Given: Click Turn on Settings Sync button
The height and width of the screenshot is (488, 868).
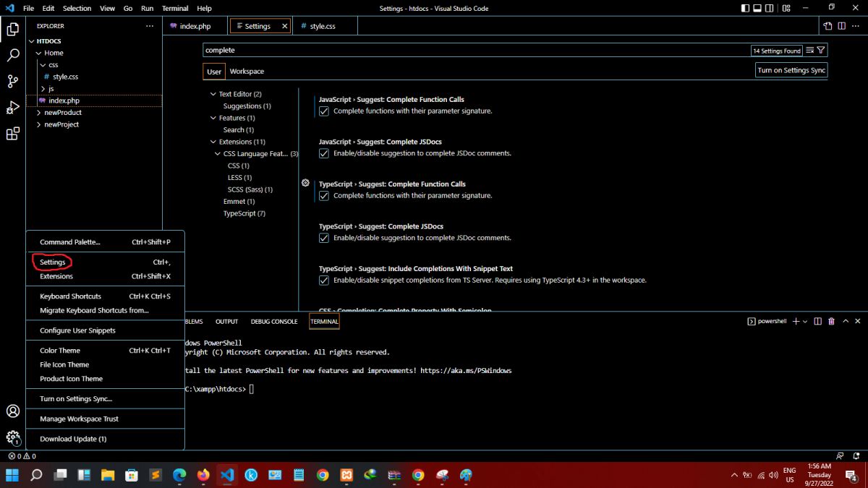Looking at the screenshot, I should 791,70.
